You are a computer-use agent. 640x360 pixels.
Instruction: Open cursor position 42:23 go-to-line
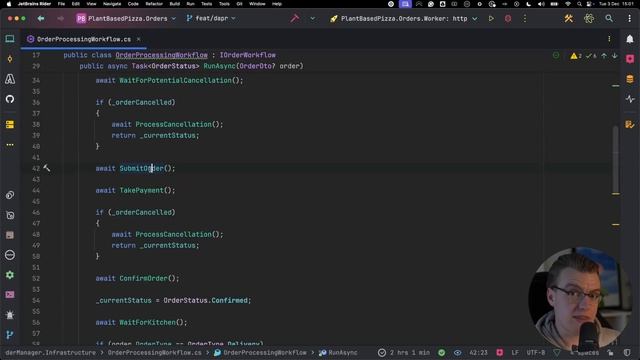click(478, 353)
